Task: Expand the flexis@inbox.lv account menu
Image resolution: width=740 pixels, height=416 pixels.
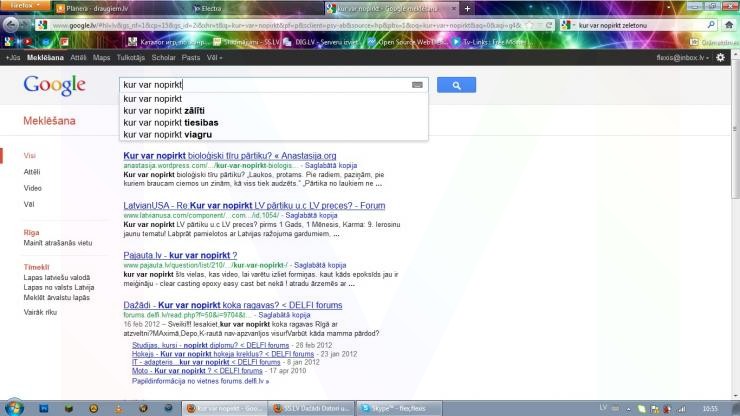Action: 678,58
